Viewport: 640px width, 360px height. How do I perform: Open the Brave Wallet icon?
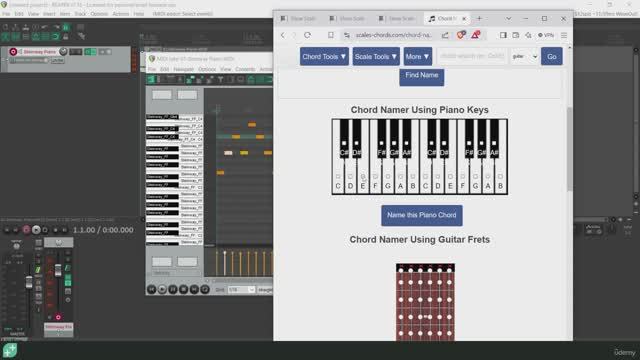516,35
